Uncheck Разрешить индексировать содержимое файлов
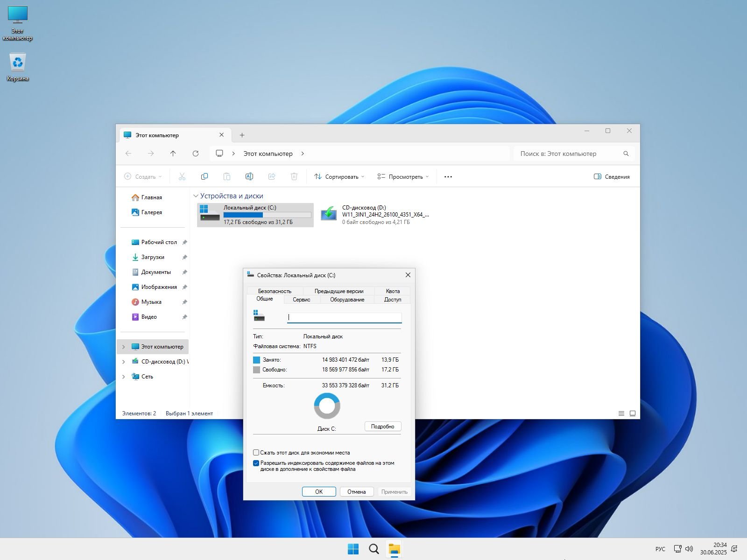Viewport: 747px width, 560px height. click(x=256, y=463)
